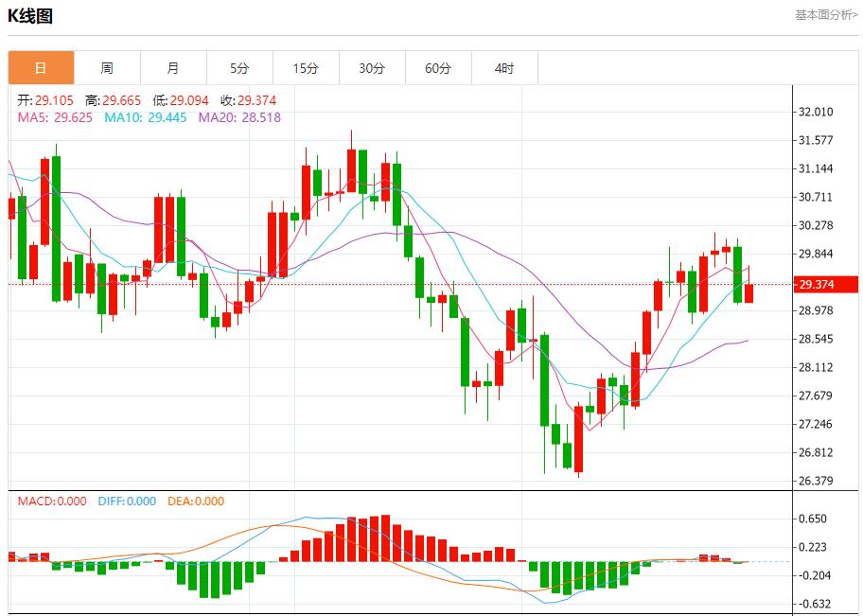Select the 5分 timeframe
863x616 pixels.
(240, 67)
